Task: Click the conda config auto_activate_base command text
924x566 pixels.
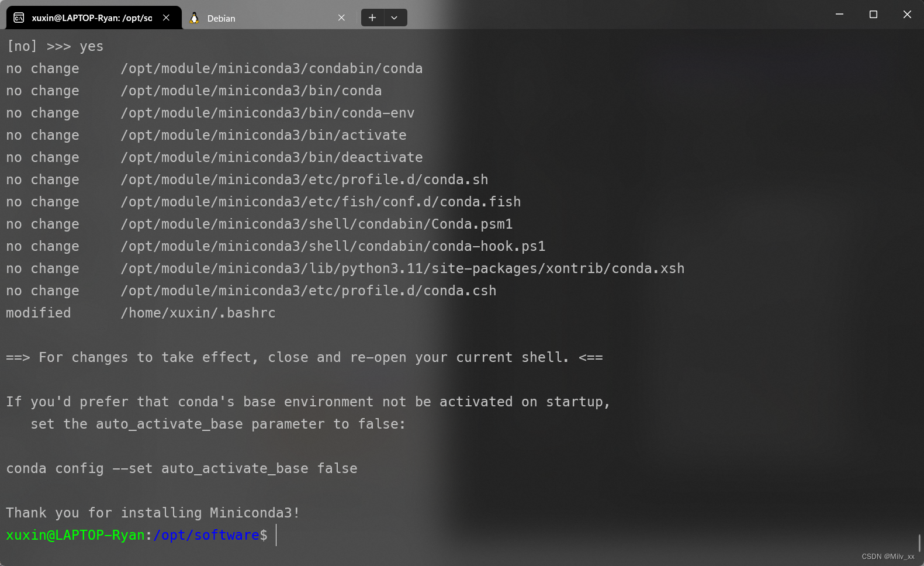Action: pyautogui.click(x=181, y=468)
